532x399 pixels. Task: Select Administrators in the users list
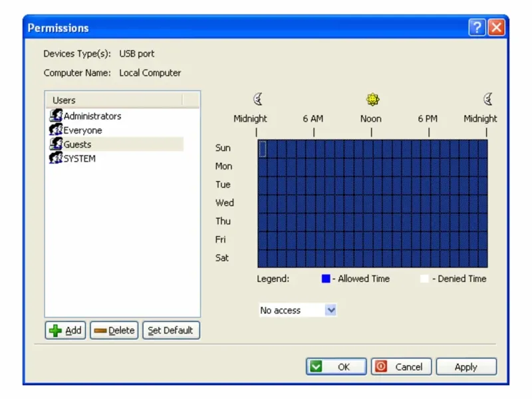92,116
